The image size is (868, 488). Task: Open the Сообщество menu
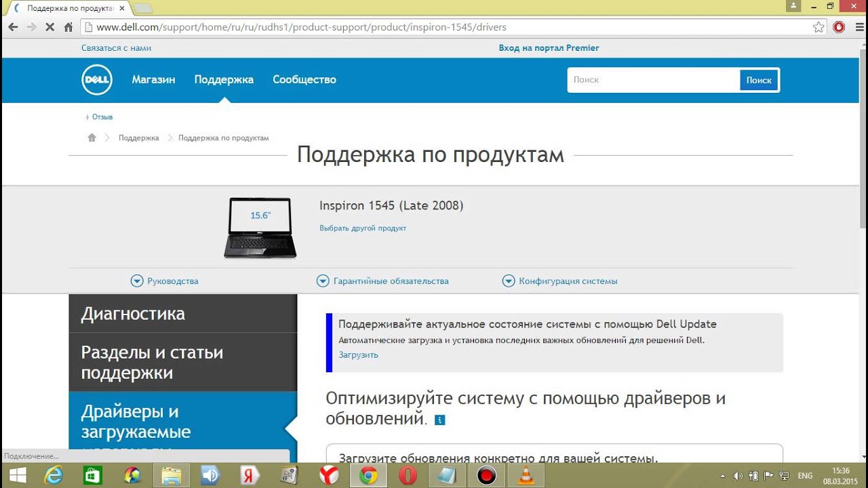tap(304, 79)
